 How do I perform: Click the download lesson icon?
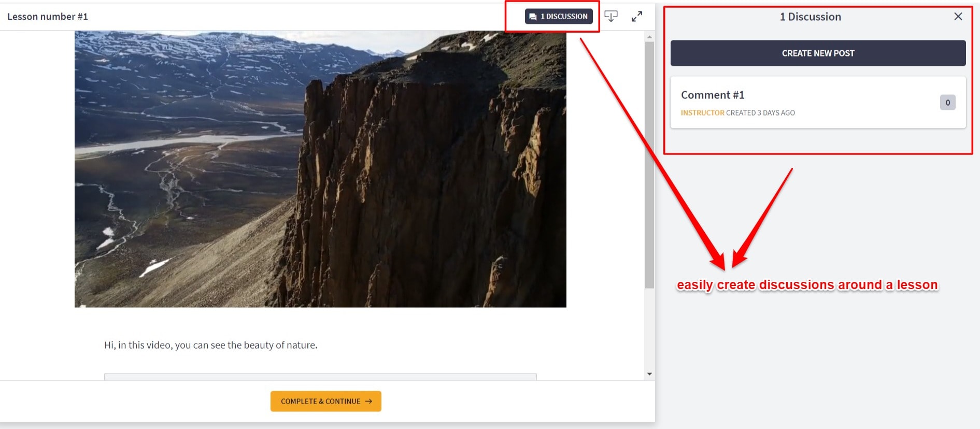611,17
